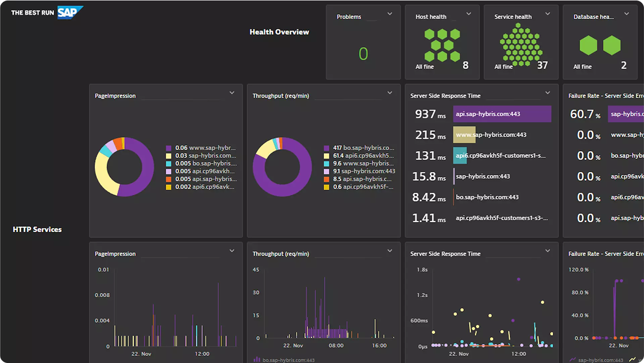
Task: Click cyan swatch next to bo.sap-hybris in PageImpression legend
Action: (169, 164)
